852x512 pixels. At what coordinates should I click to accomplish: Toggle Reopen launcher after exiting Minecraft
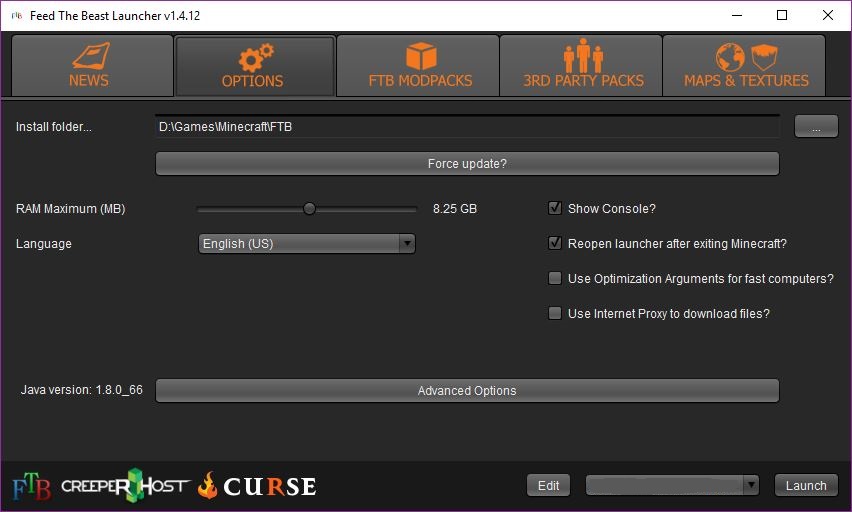555,243
